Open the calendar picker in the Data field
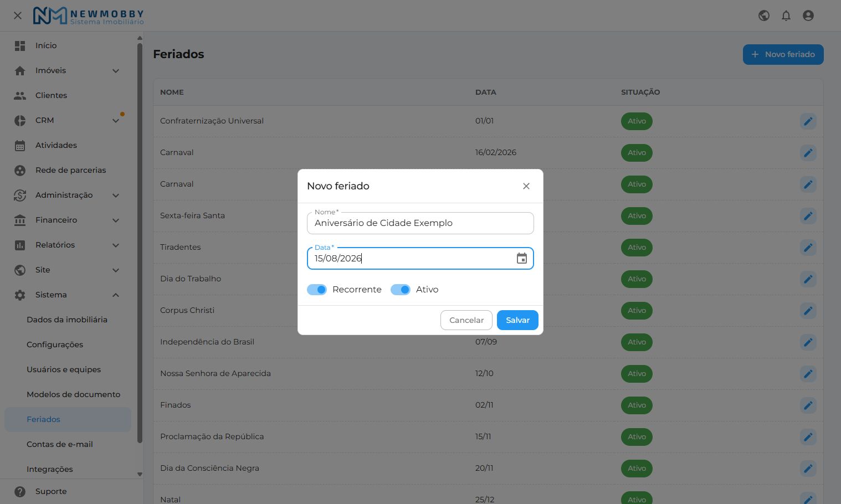 click(x=522, y=259)
